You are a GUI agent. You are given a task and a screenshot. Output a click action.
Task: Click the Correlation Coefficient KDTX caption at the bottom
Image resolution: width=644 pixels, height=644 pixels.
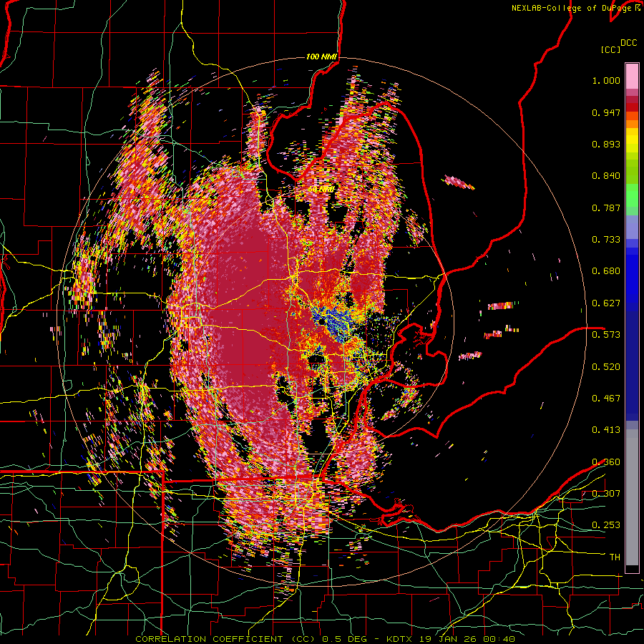click(x=325, y=639)
